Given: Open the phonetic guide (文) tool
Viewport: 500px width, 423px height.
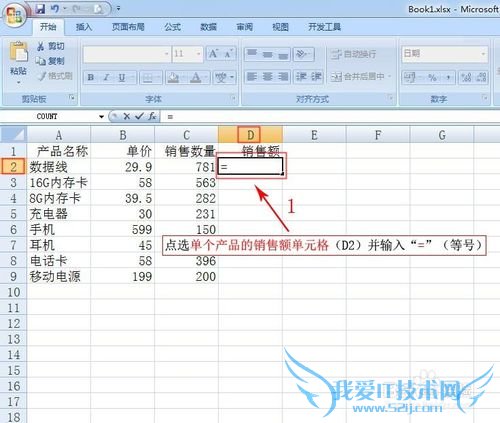Looking at the screenshot, I should [220, 78].
